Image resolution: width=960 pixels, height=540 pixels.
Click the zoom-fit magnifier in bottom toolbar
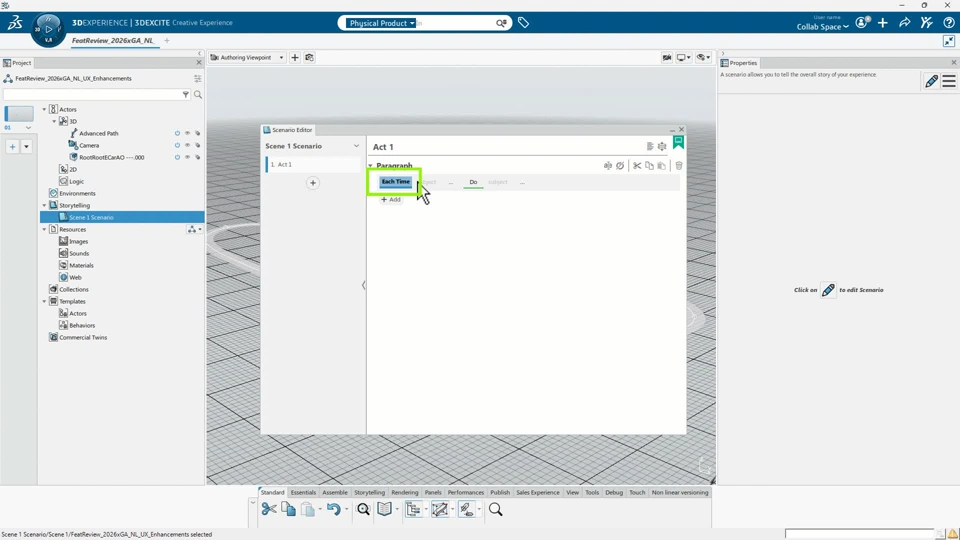[x=363, y=509]
